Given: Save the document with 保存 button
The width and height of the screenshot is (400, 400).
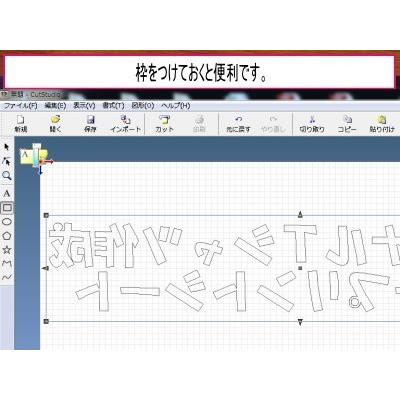Looking at the screenshot, I should click(x=90, y=124).
